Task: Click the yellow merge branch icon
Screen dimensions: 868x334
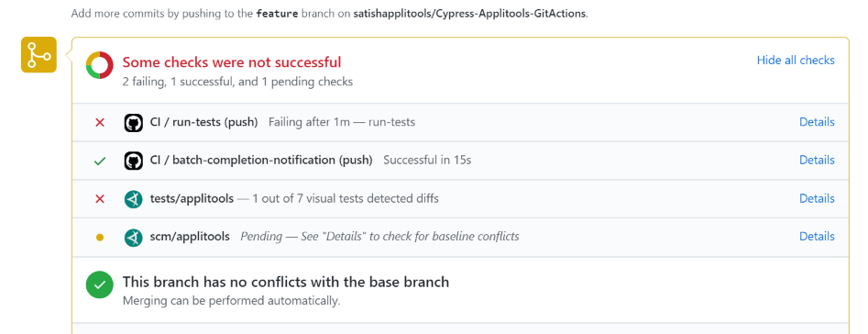Action: 38,55
